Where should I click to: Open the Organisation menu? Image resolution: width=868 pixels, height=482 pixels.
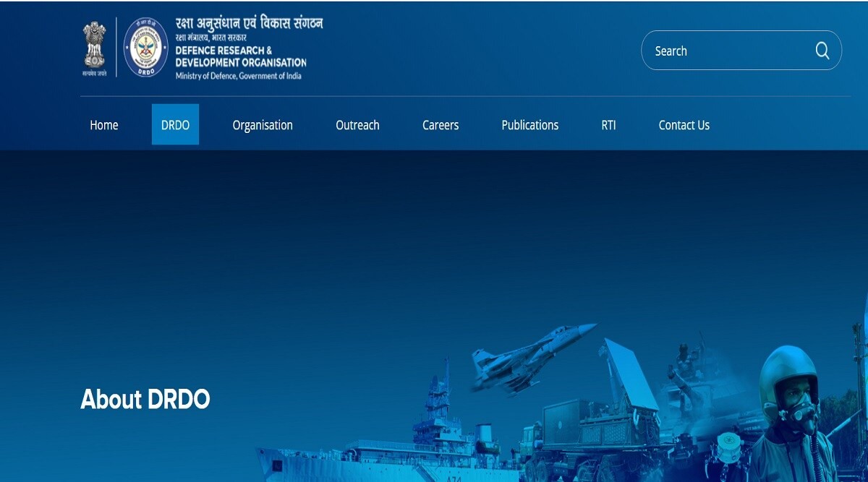click(263, 125)
